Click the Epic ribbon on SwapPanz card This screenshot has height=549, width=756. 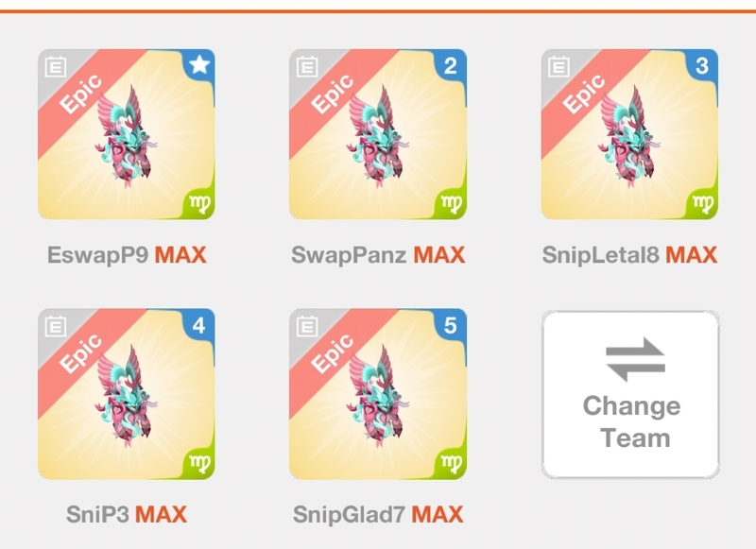click(x=333, y=94)
